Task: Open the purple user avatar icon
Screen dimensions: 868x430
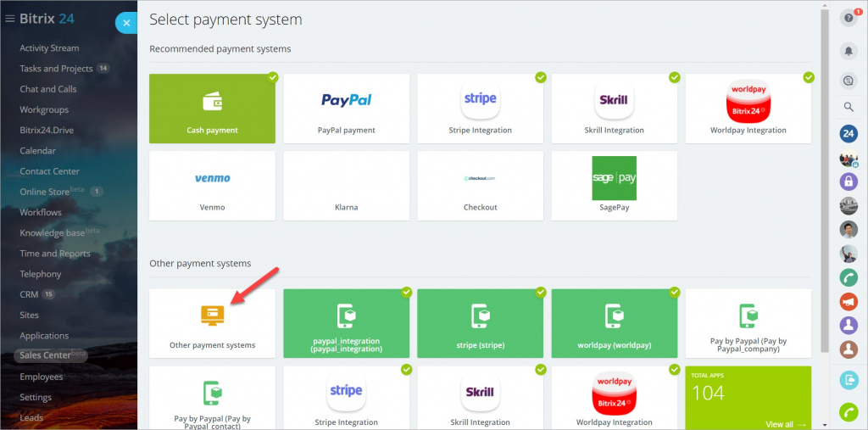Action: (849, 325)
